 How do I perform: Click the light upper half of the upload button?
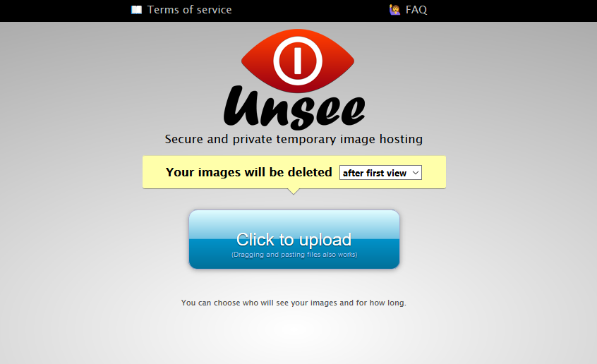pos(294,224)
